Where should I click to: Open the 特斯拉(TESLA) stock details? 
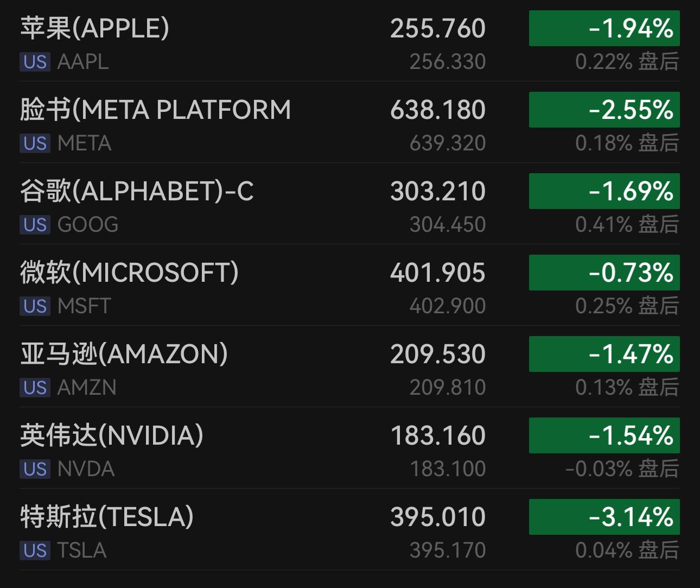pos(107,517)
